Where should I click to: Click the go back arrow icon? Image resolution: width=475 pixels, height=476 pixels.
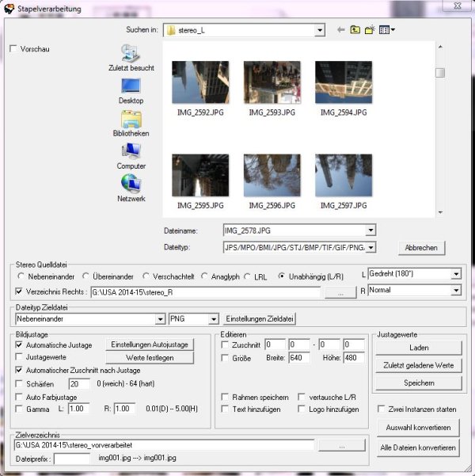(x=341, y=30)
